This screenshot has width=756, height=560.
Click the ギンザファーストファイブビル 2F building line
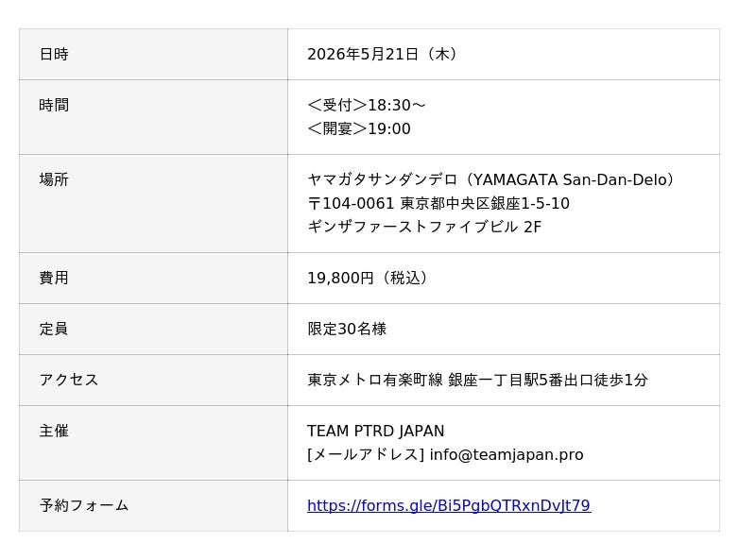point(424,227)
